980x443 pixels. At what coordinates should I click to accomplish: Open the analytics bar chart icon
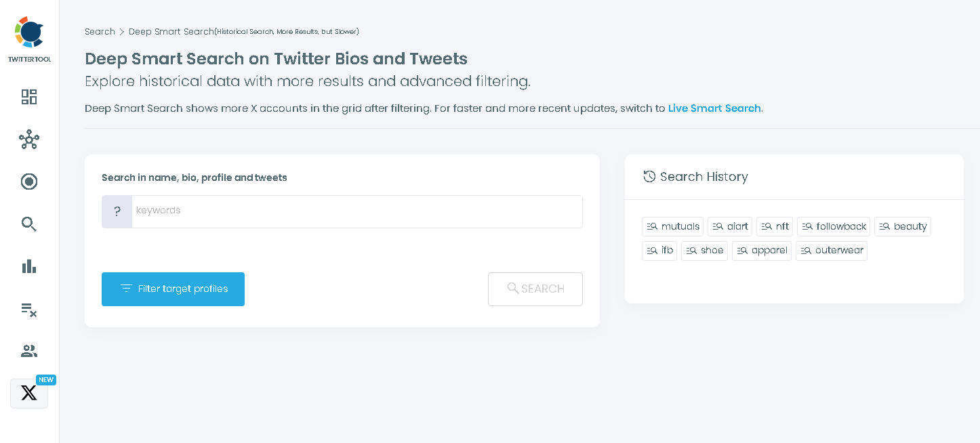point(28,266)
